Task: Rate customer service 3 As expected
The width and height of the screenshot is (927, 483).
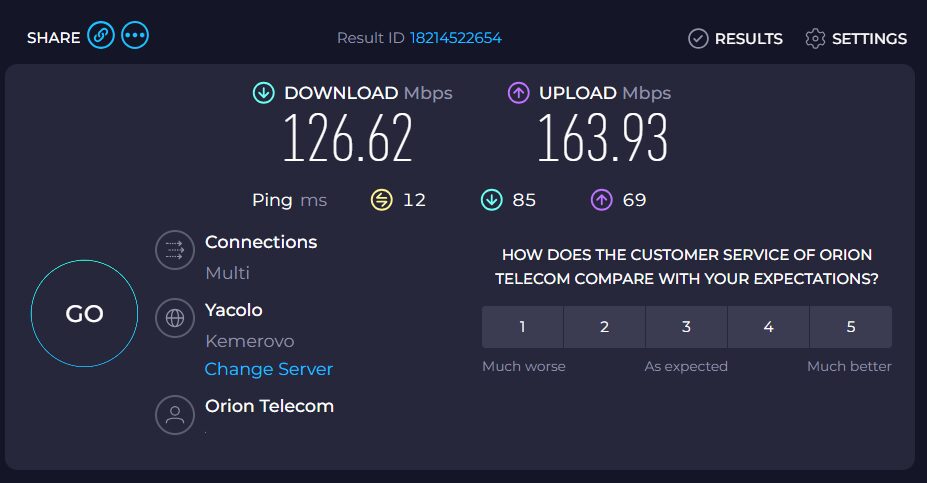Action: pos(686,327)
